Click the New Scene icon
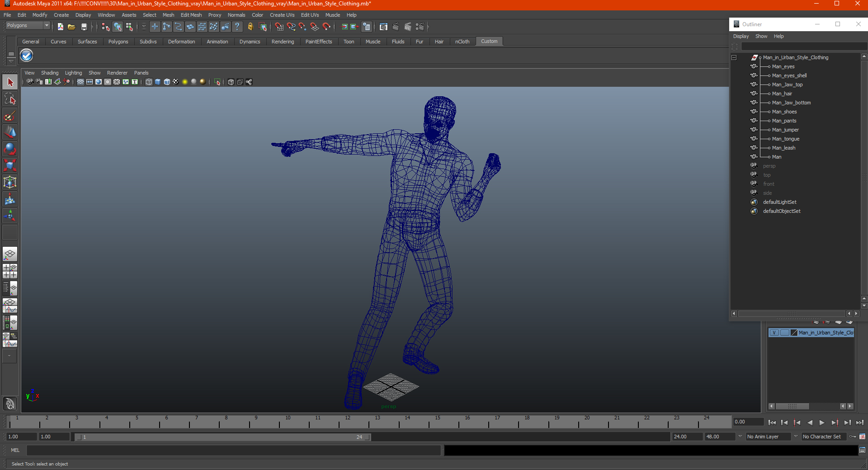Screen dimensions: 868x470 (61, 27)
